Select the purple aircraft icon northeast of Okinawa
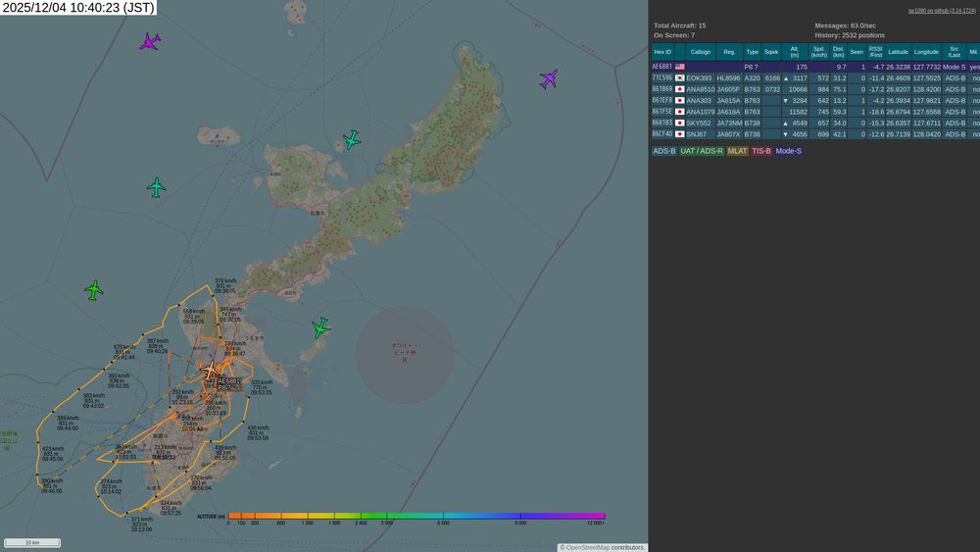 (548, 79)
